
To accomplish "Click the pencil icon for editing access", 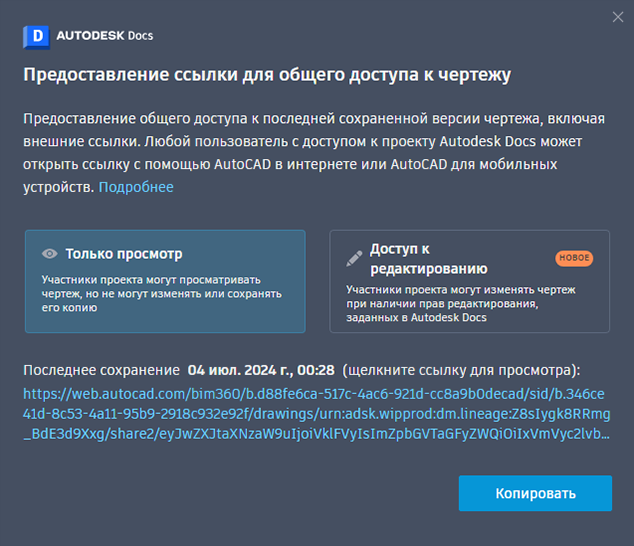I will click(x=354, y=259).
